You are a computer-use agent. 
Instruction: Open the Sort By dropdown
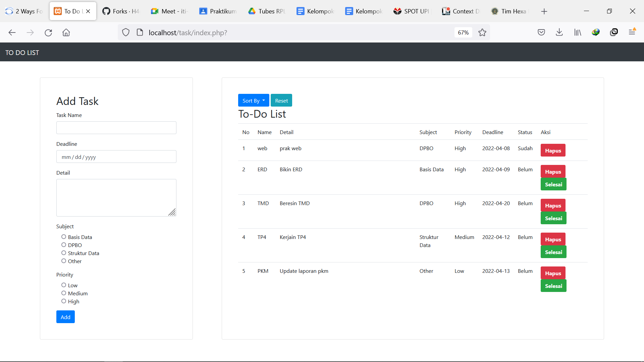253,100
